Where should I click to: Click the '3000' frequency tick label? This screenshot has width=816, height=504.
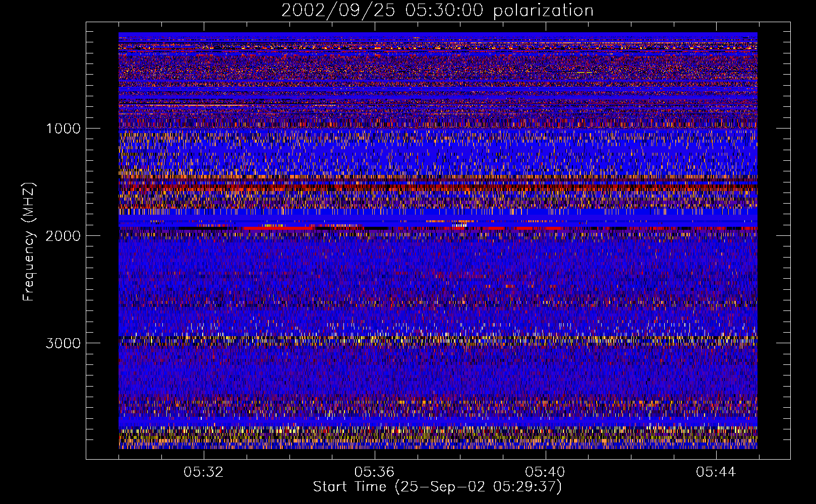tap(63, 343)
